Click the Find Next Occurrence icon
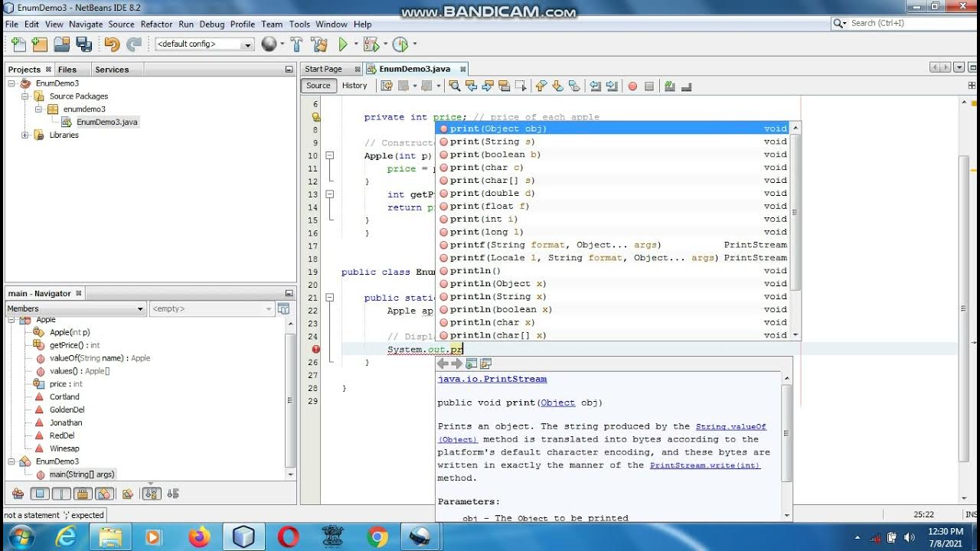This screenshot has height=551, width=980. pos(487,86)
